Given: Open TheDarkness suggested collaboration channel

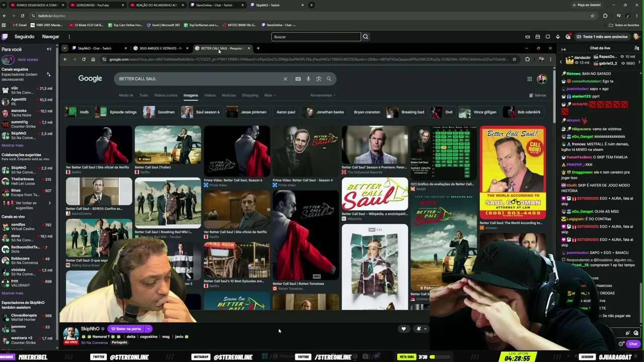Looking at the screenshot, I should click(x=28, y=182).
